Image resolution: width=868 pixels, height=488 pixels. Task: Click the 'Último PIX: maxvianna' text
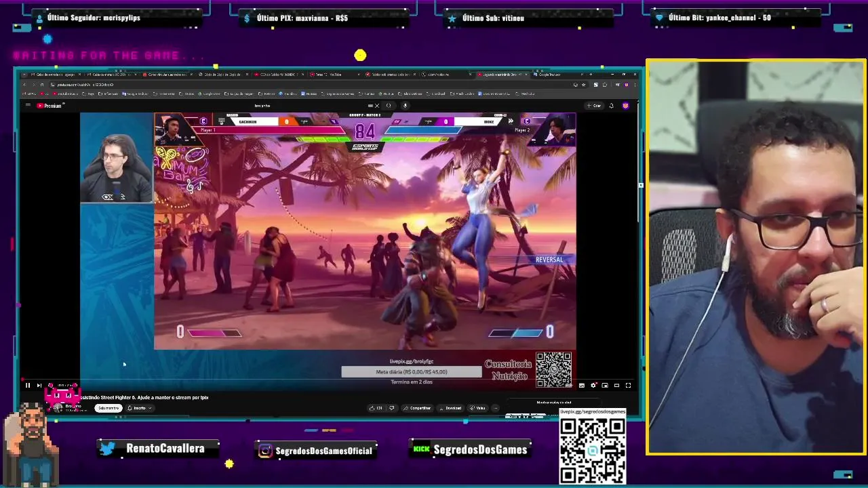(302, 18)
